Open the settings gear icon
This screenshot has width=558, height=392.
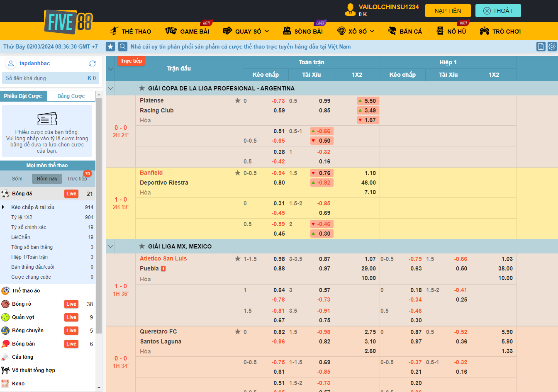tap(552, 46)
